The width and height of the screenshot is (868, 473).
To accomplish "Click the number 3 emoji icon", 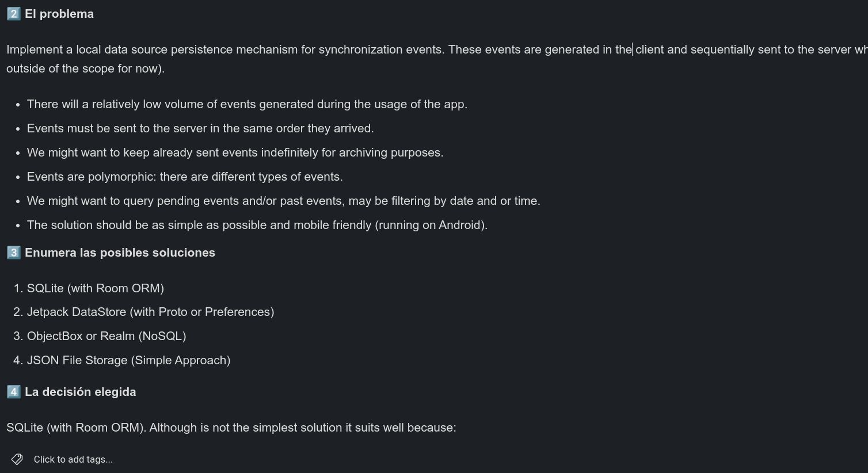I will click(14, 253).
